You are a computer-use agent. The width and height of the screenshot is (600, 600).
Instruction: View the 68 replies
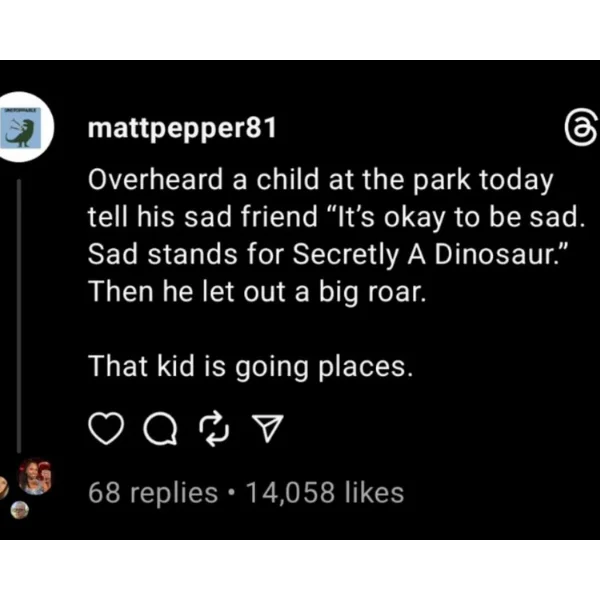pos(153,492)
